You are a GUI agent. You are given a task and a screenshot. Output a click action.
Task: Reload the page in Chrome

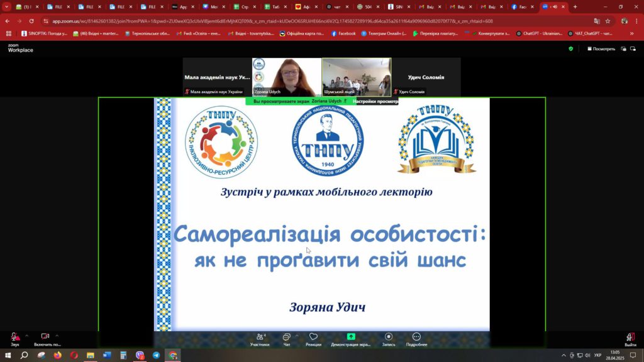pyautogui.click(x=31, y=21)
